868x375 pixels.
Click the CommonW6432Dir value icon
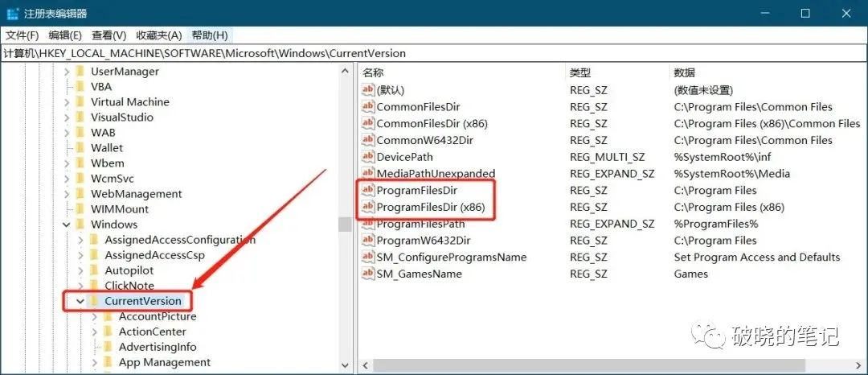tap(367, 140)
